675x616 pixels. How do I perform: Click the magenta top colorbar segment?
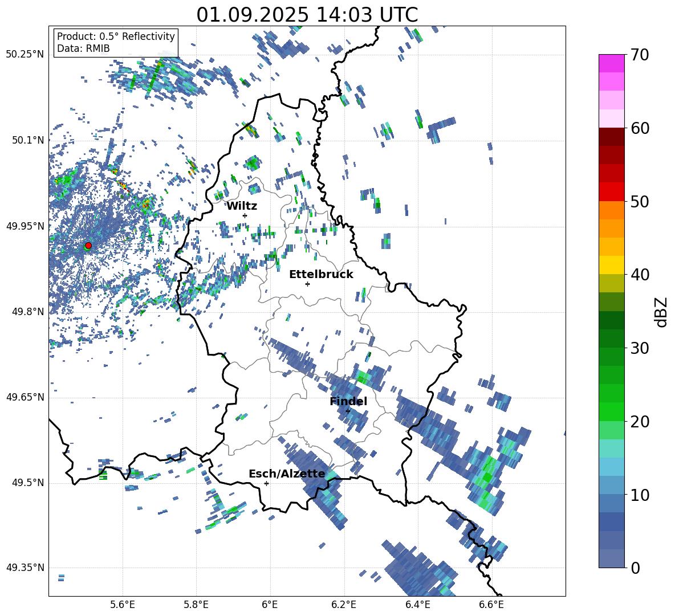tap(612, 63)
